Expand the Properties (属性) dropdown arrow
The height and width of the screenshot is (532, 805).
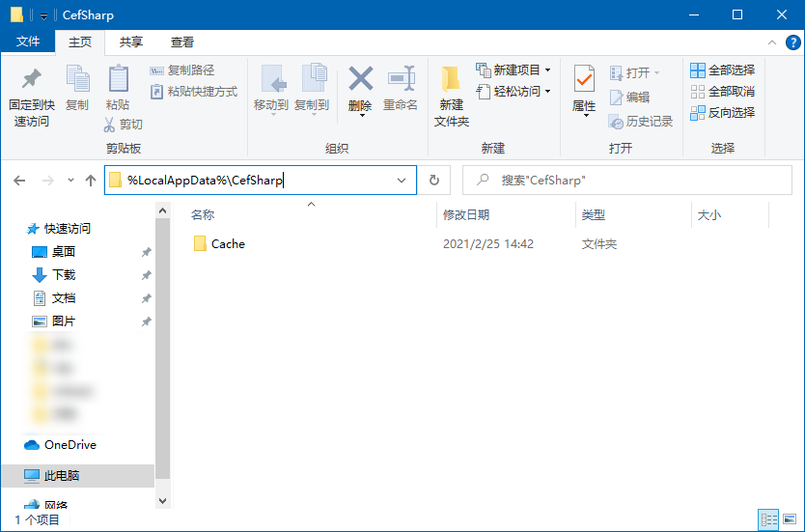click(x=586, y=116)
